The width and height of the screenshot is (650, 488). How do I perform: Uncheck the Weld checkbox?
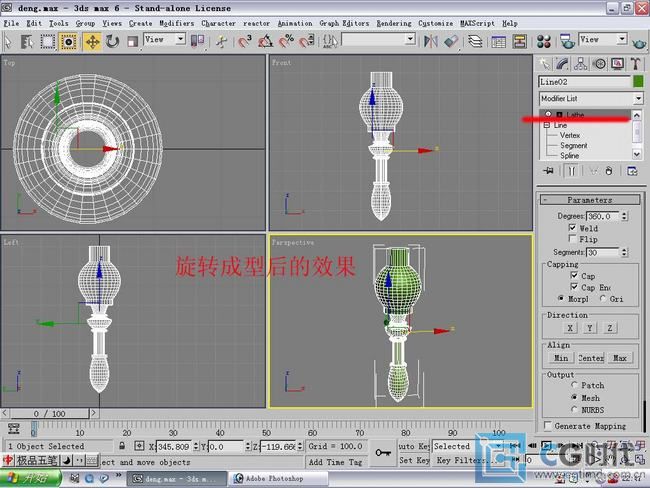[x=572, y=228]
